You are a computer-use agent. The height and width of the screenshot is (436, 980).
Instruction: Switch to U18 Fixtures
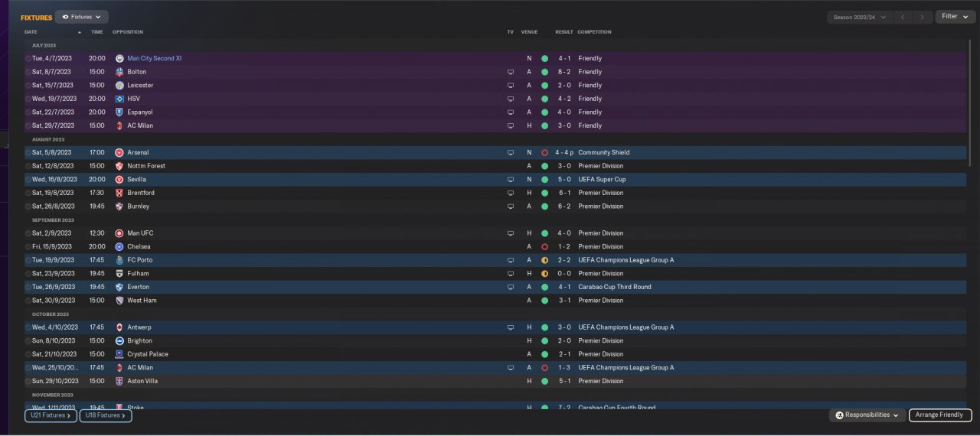click(106, 416)
